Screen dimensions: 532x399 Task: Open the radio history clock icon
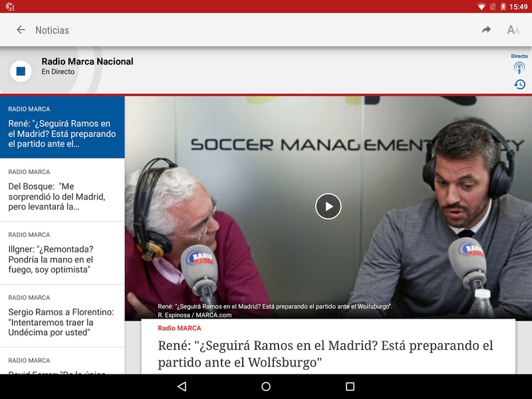click(519, 84)
